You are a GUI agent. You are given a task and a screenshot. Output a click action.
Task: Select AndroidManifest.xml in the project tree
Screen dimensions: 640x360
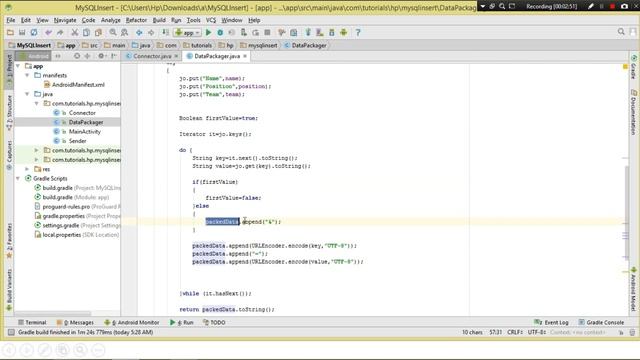(74, 84)
